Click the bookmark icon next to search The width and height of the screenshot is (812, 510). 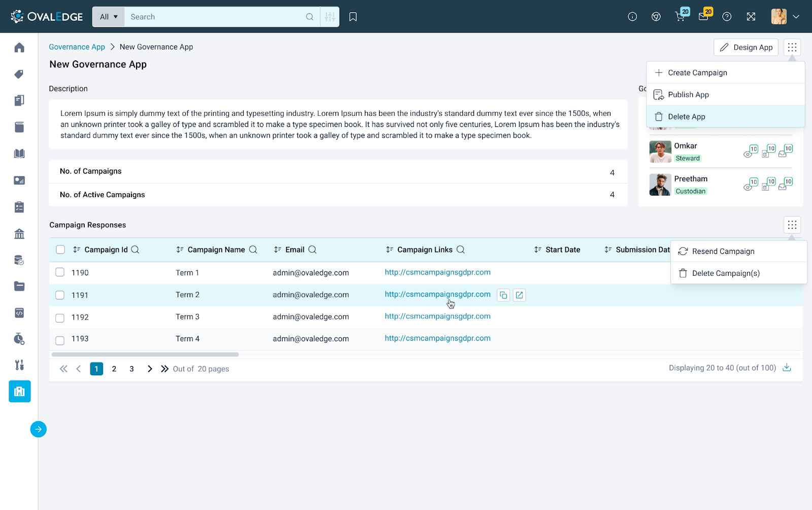(x=353, y=17)
